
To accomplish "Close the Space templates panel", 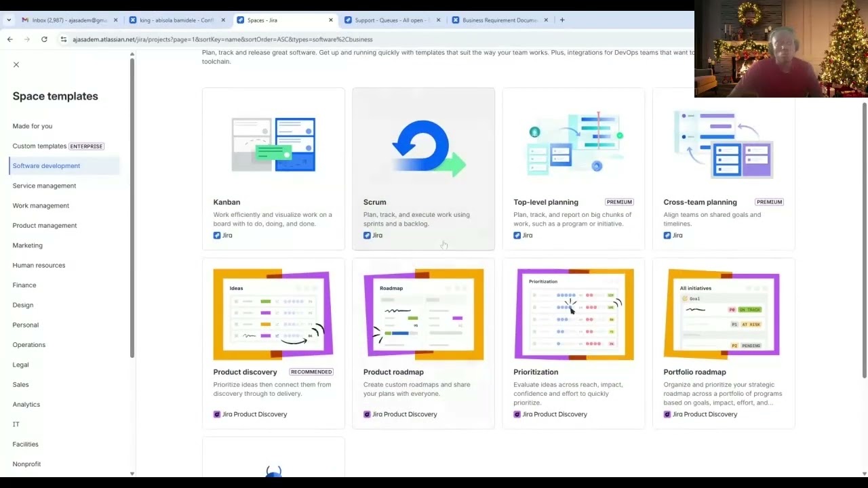I will [x=16, y=65].
